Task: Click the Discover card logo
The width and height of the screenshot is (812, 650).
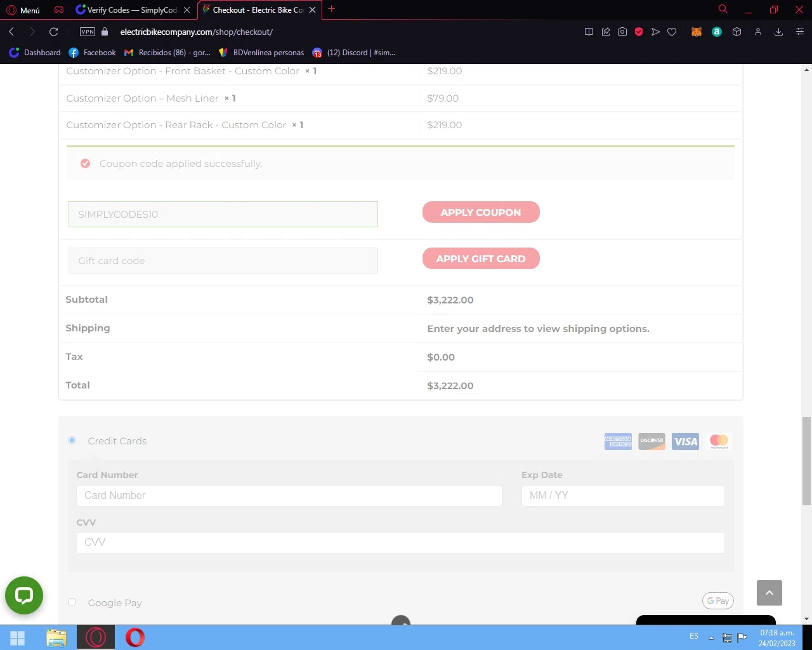Action: coord(652,441)
